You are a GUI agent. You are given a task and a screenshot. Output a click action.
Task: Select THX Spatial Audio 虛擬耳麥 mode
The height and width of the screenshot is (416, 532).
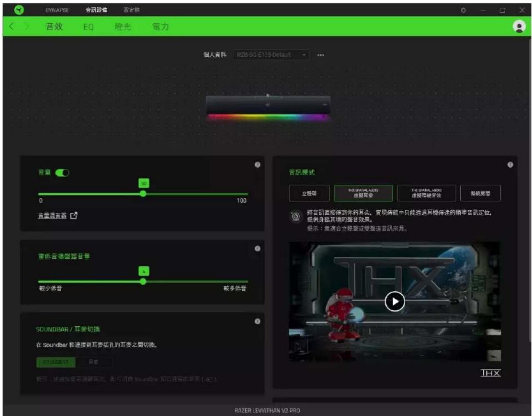coord(363,193)
